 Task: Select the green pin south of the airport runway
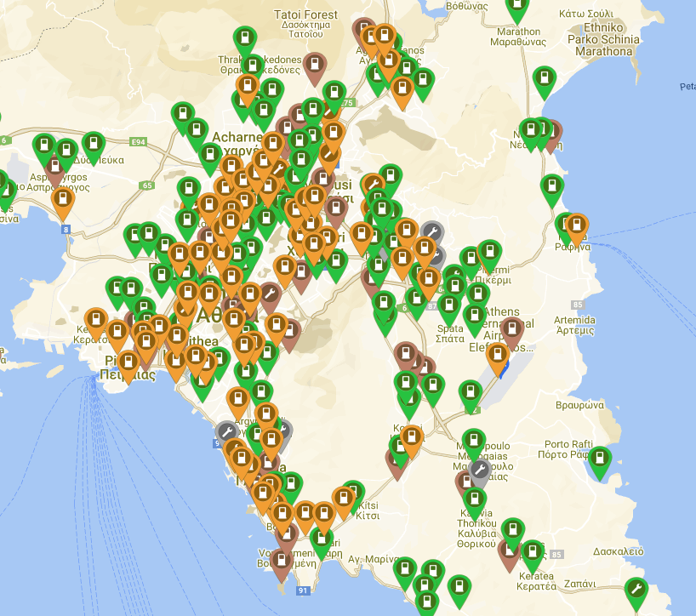tap(471, 395)
